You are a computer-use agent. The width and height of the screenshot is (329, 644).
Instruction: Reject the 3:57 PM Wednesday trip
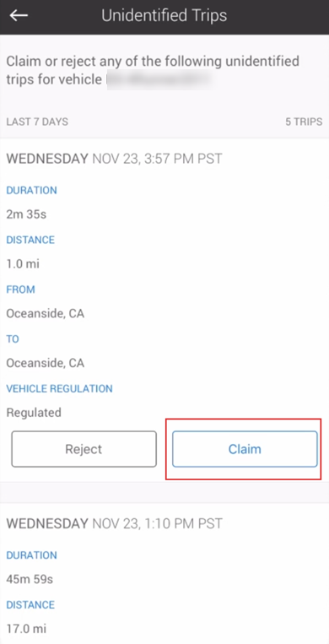[x=84, y=449]
